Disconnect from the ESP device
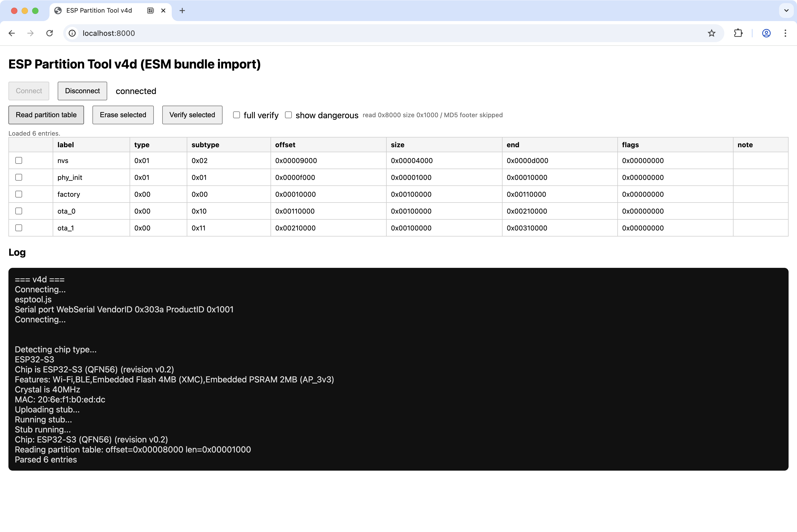797x532 pixels. click(82, 91)
